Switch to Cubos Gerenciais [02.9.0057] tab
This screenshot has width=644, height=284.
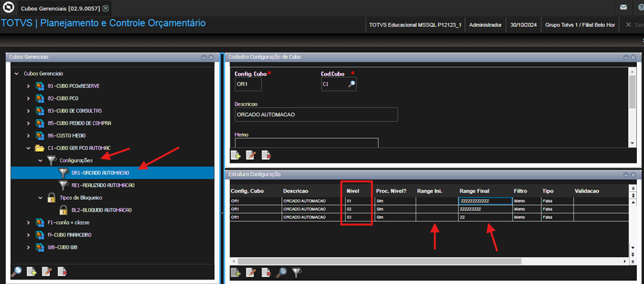[x=60, y=8]
